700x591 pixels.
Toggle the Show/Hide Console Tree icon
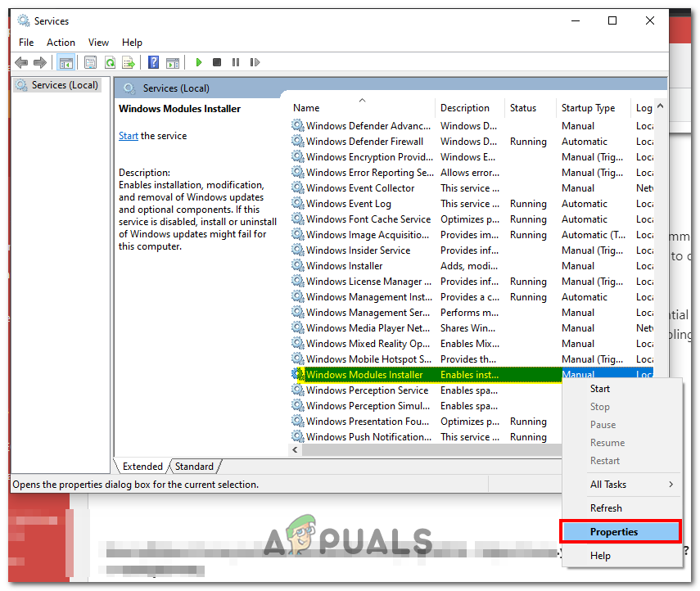click(66, 62)
